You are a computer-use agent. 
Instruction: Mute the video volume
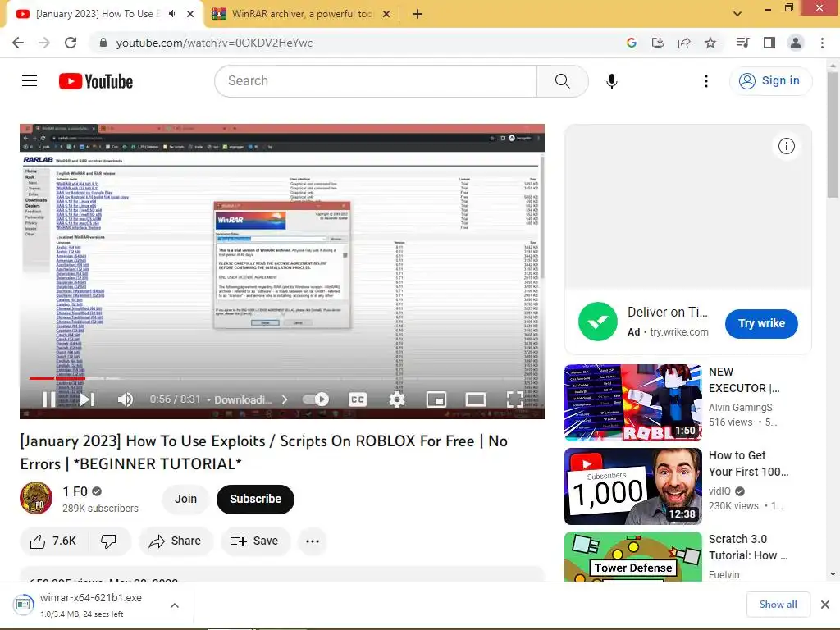[x=126, y=399]
